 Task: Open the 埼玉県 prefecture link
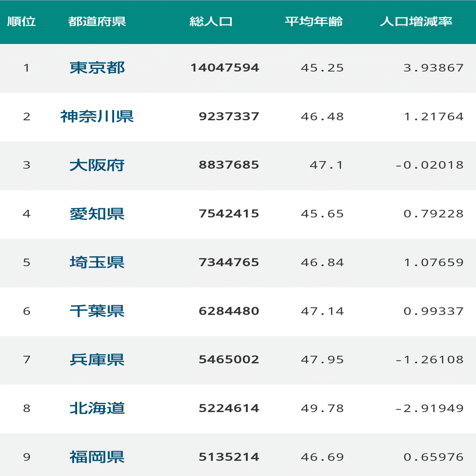97,262
